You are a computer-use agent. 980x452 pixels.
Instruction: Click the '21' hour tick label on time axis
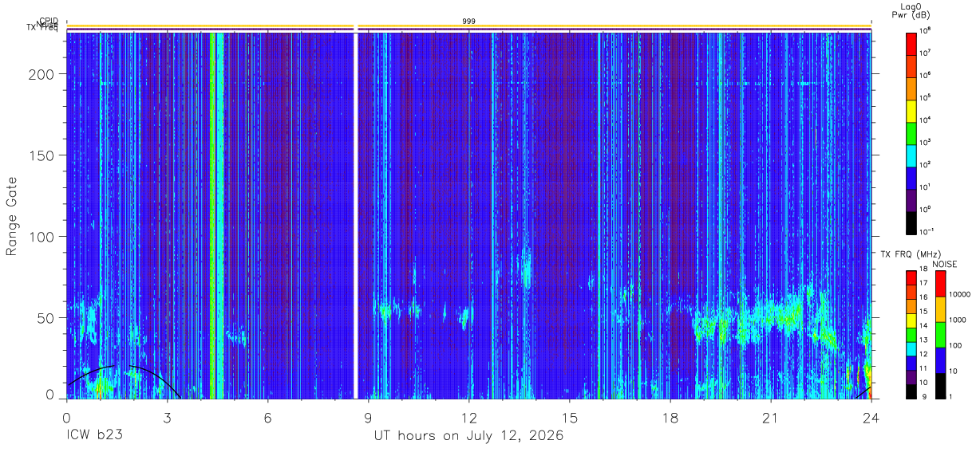[771, 418]
